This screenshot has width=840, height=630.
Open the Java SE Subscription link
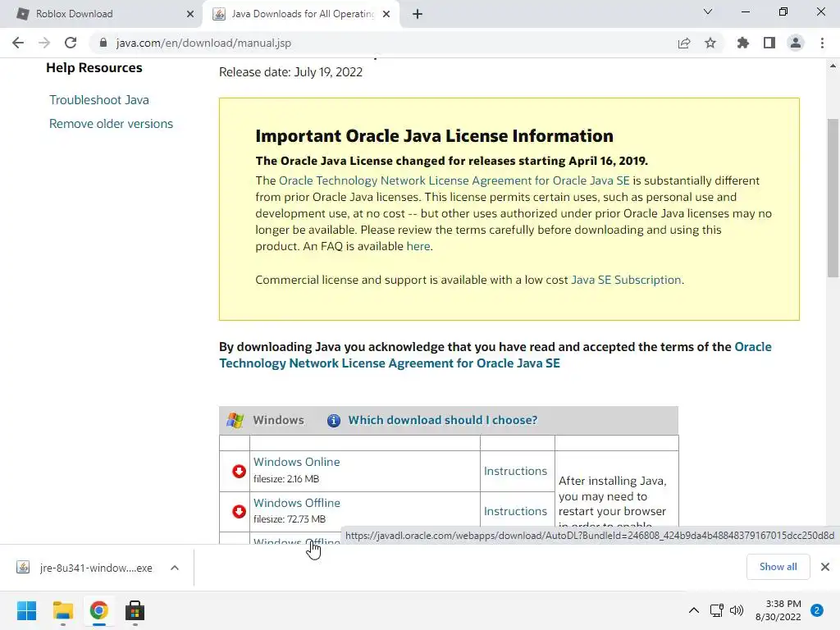[626, 281]
